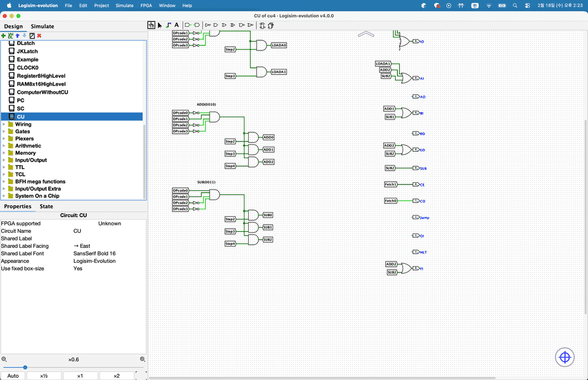Set zoom with the ×2 button
Viewport: 588px width, 380px height.
[x=116, y=376]
